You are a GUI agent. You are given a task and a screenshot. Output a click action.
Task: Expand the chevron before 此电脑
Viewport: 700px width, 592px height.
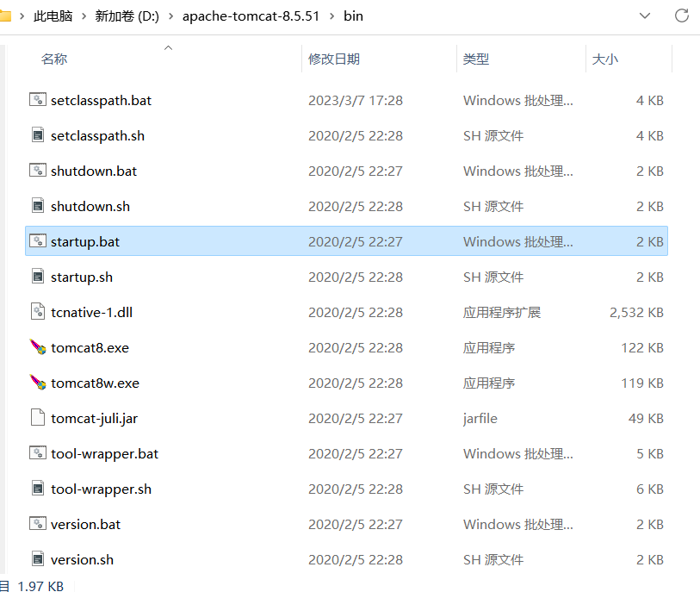coord(22,16)
